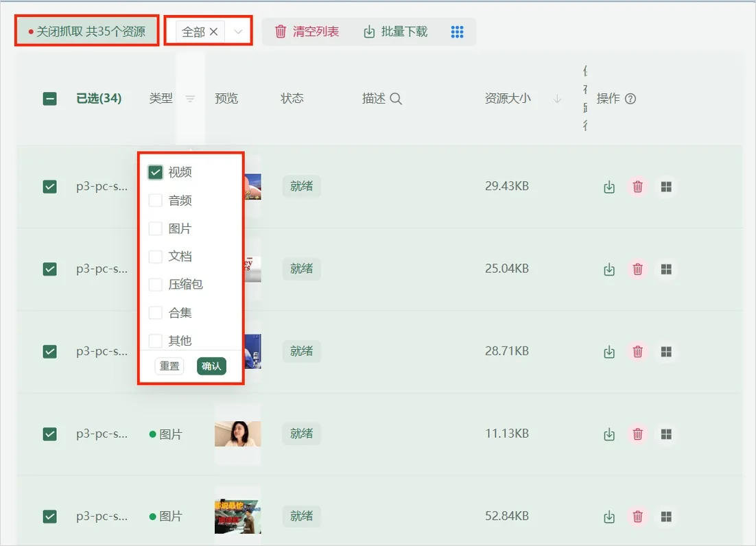
Task: Check the 合集 filter option
Action: [155, 313]
